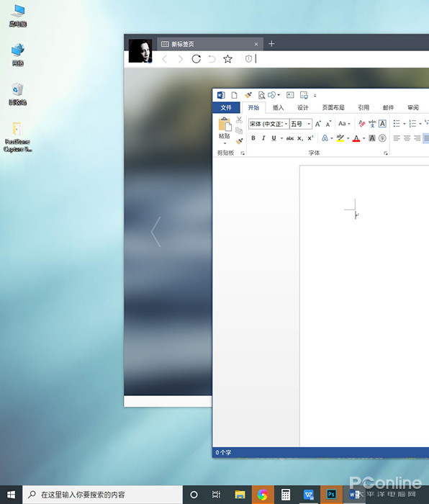This screenshot has width=429, height=504.
Task: Click 0 个字 word count in status bar
Action: coord(223,453)
